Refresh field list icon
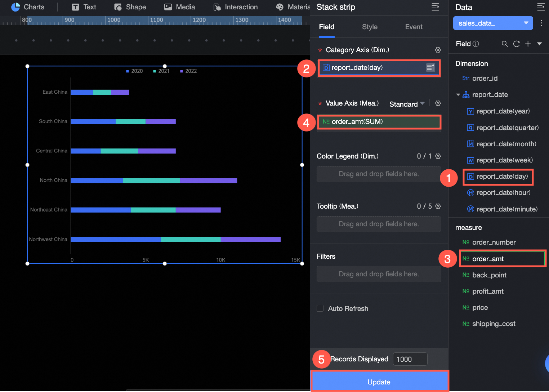549x392 pixels. coord(516,44)
